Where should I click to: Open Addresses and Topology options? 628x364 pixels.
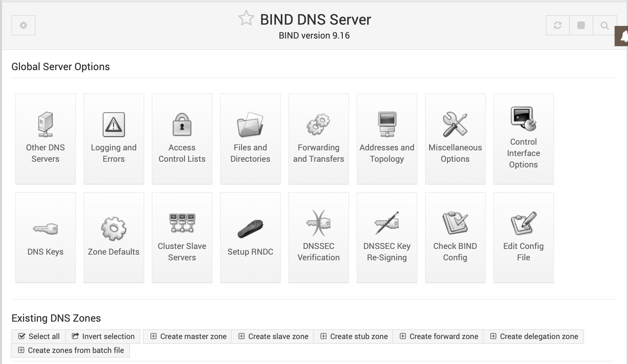coord(387,139)
